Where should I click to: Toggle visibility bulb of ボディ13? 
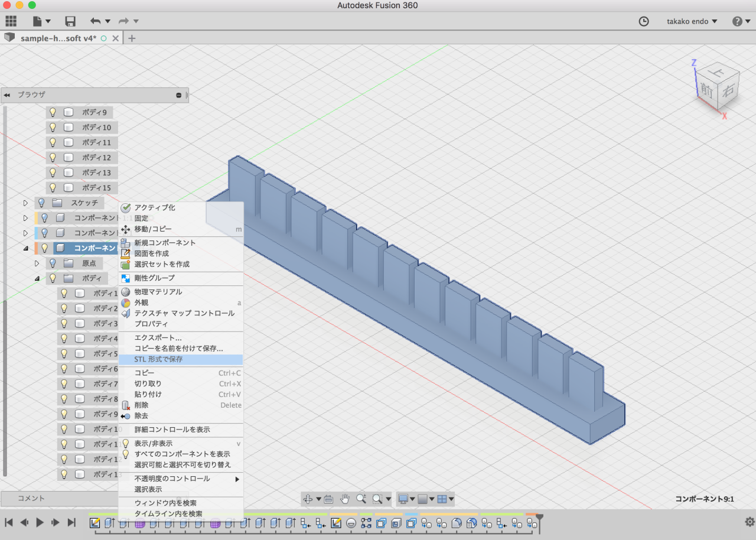[53, 173]
